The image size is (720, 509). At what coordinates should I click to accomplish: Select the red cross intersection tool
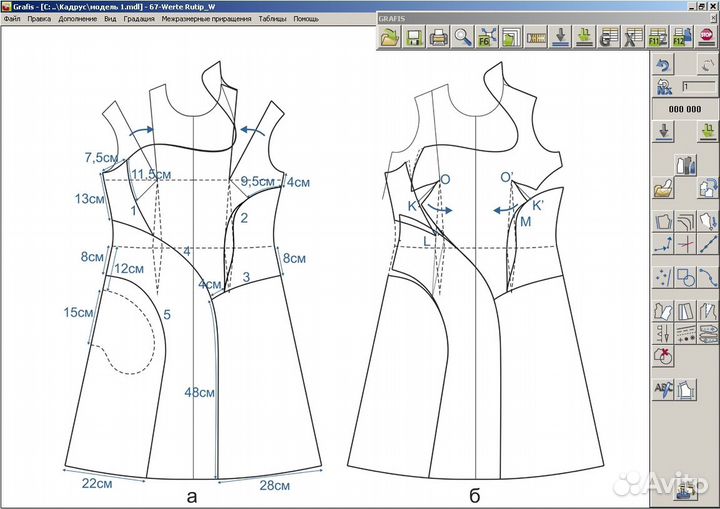click(686, 244)
